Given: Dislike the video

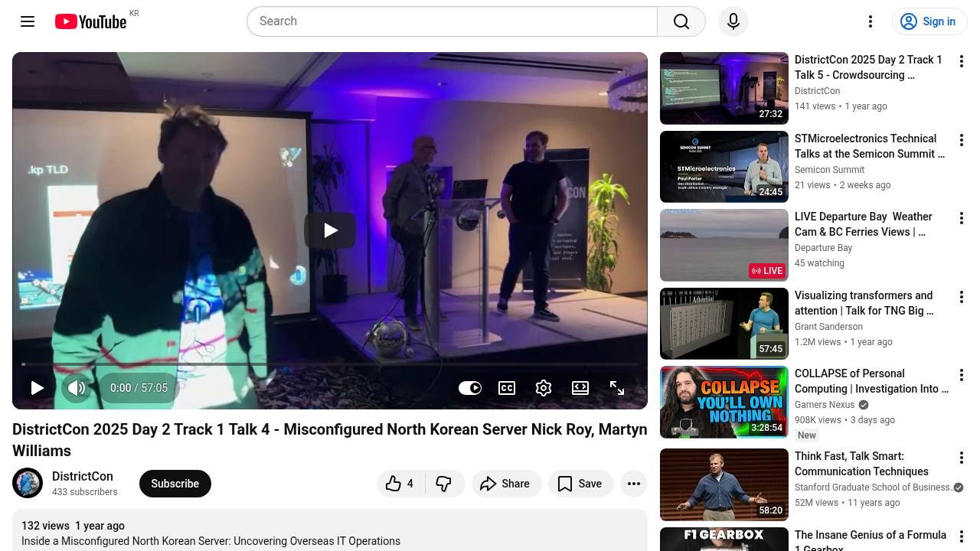Looking at the screenshot, I should (444, 484).
